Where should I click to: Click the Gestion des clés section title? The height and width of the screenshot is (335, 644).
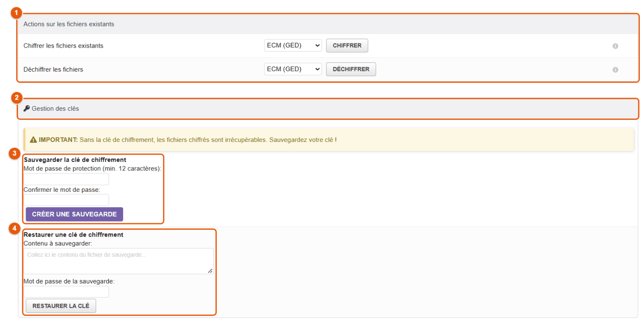[55, 109]
